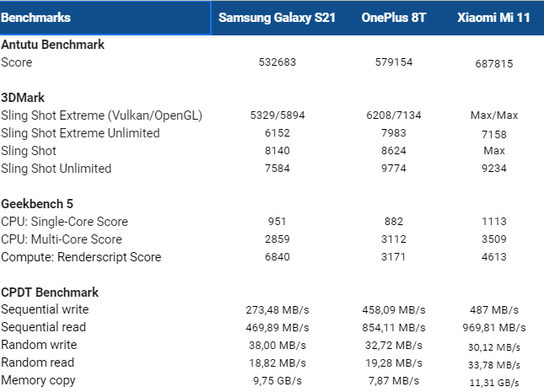Select the Sequential write row label
Image resolution: width=544 pixels, height=392 pixels.
(x=45, y=309)
